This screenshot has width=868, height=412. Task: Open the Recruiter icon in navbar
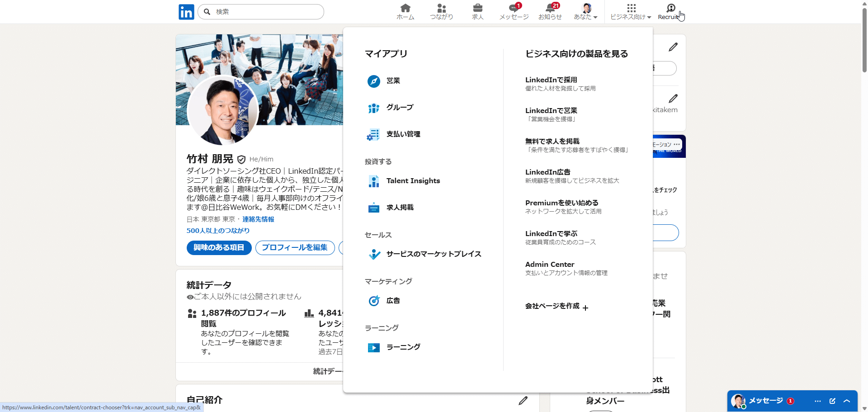[671, 8]
